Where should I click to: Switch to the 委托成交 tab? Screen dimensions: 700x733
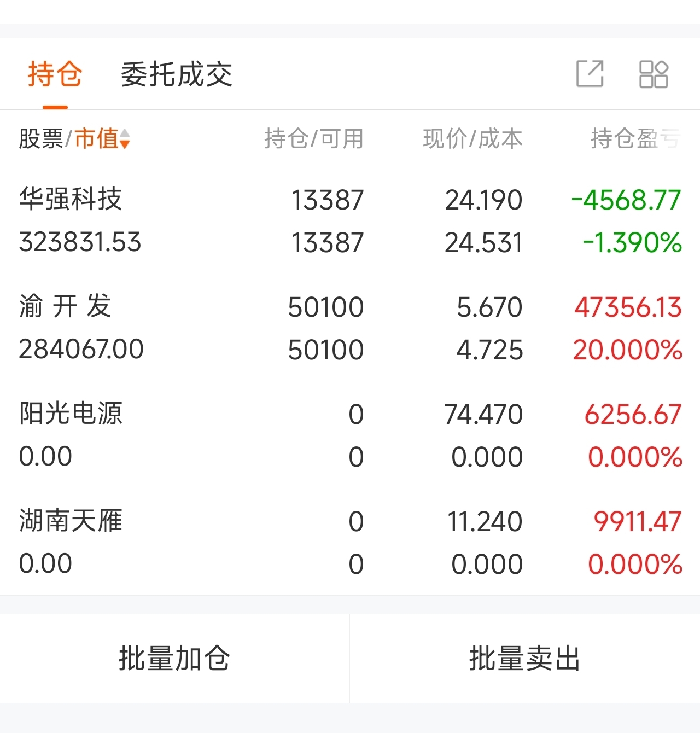click(177, 74)
